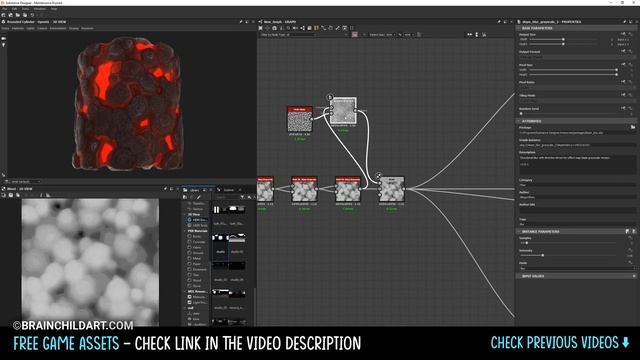
Task: Click the share-style node icon in graph toolbar
Action: 302,28
